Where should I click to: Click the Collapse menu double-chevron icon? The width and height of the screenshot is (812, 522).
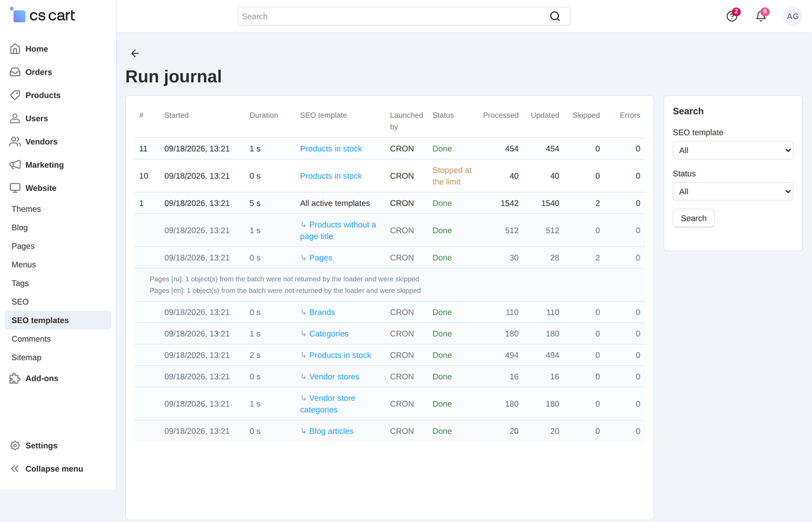click(15, 469)
